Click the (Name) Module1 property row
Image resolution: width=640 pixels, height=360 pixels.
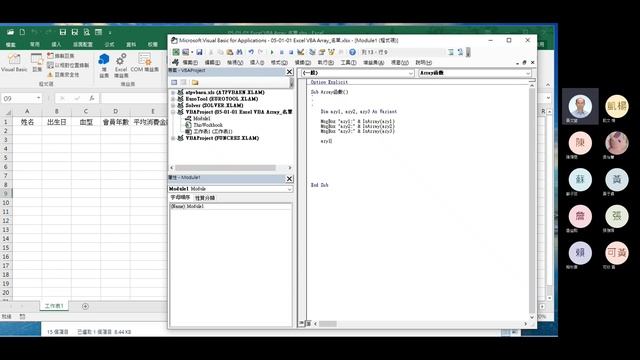pyautogui.click(x=231, y=207)
